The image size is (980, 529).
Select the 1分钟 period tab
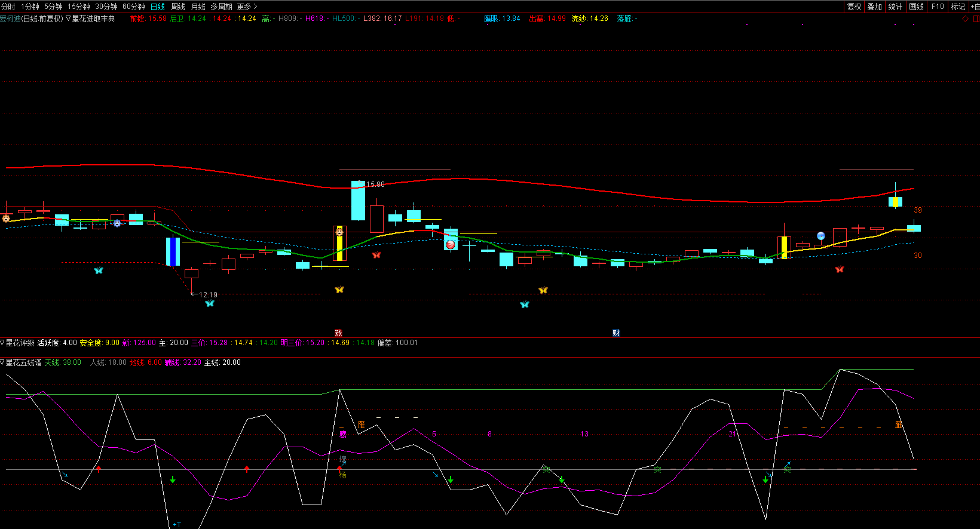point(30,7)
